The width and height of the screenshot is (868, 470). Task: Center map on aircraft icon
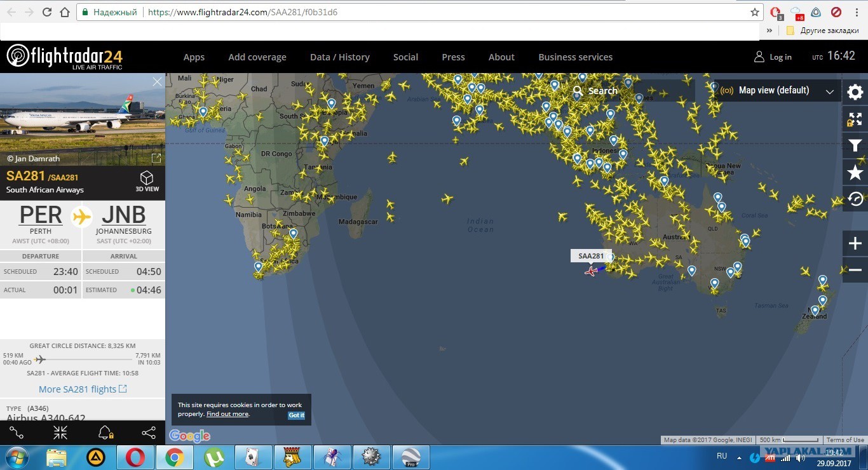click(x=60, y=433)
